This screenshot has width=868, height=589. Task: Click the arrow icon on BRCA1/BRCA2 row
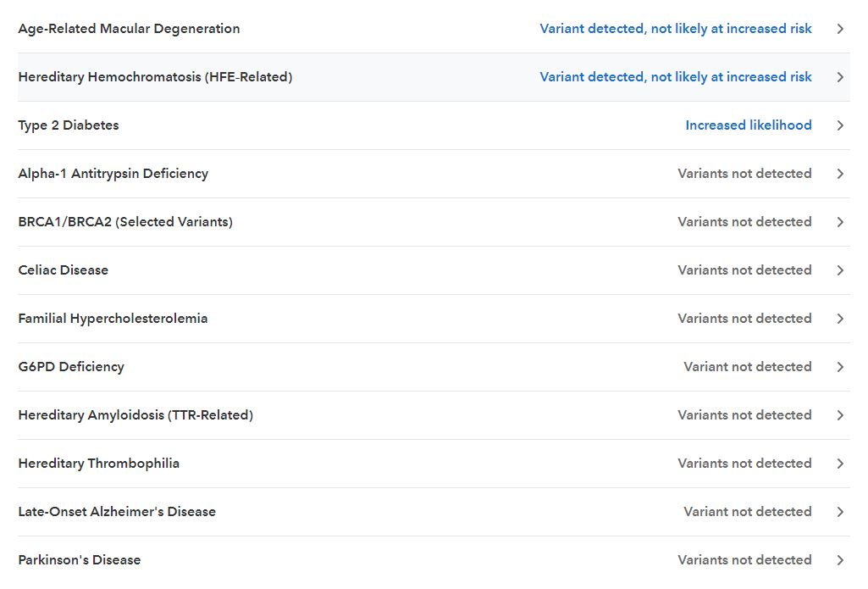pos(840,222)
